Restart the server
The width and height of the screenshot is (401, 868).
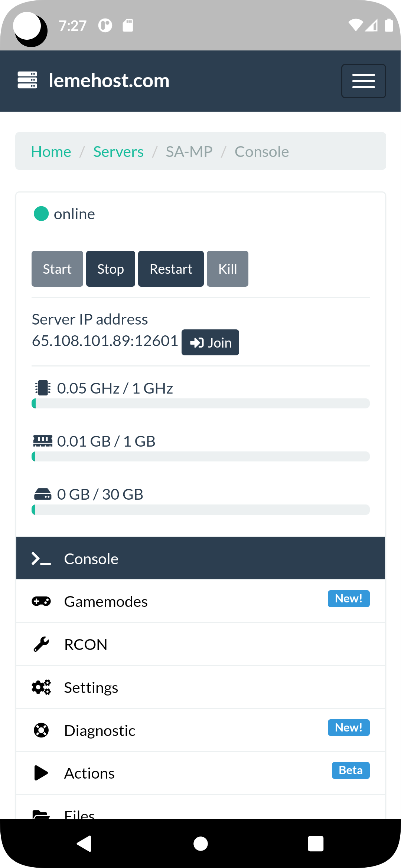point(171,269)
